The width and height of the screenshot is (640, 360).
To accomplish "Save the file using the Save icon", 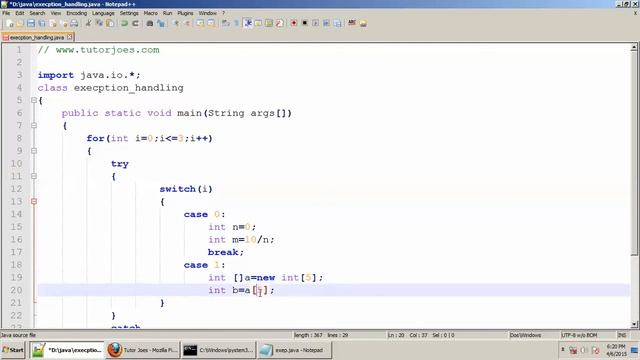I will tap(31, 23).
